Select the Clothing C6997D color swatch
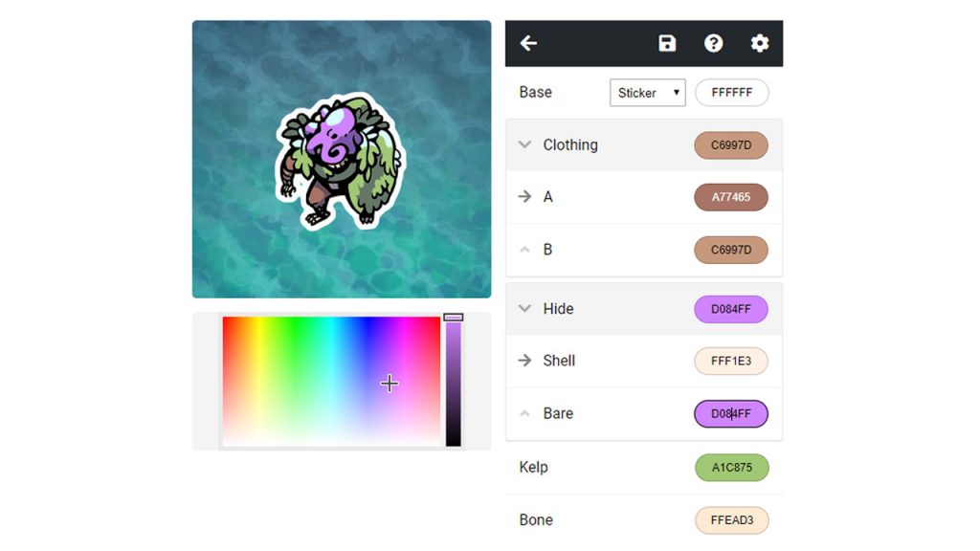 point(730,145)
